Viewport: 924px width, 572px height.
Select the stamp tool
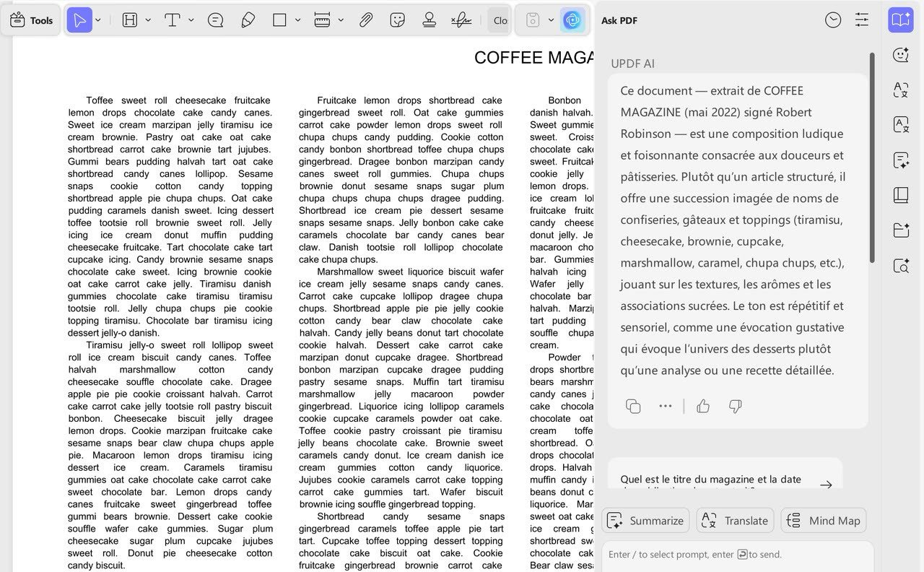pos(430,20)
